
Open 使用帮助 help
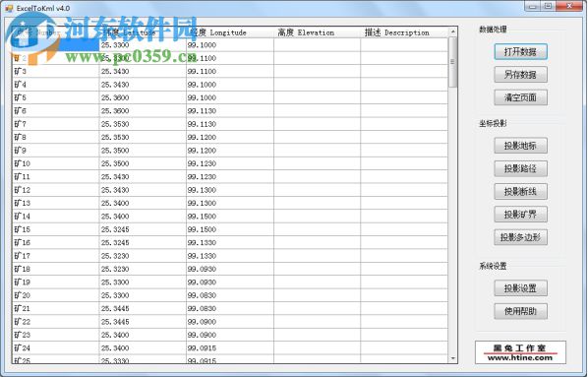click(x=520, y=311)
